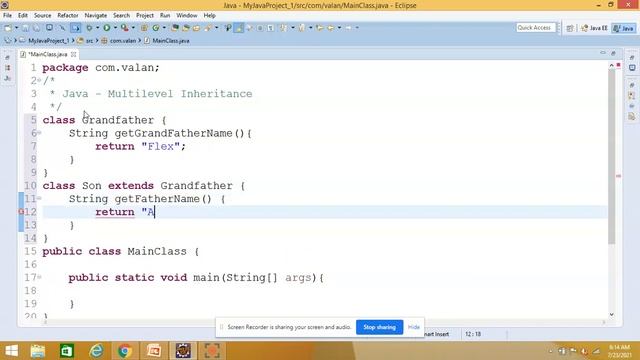Click the Back navigation arrow icon

coord(331,28)
